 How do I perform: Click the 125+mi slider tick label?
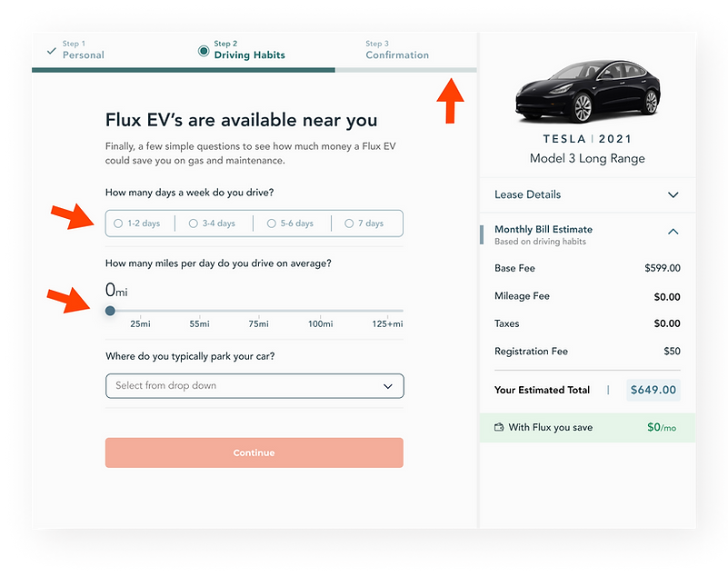click(387, 324)
